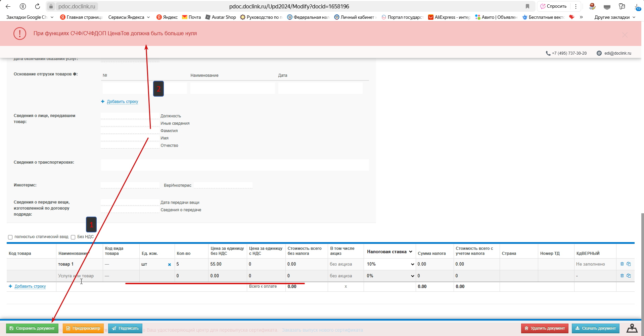Copy the товар 1 row with duplicate icon
Screen dimensions: 644x336
click(x=629, y=264)
